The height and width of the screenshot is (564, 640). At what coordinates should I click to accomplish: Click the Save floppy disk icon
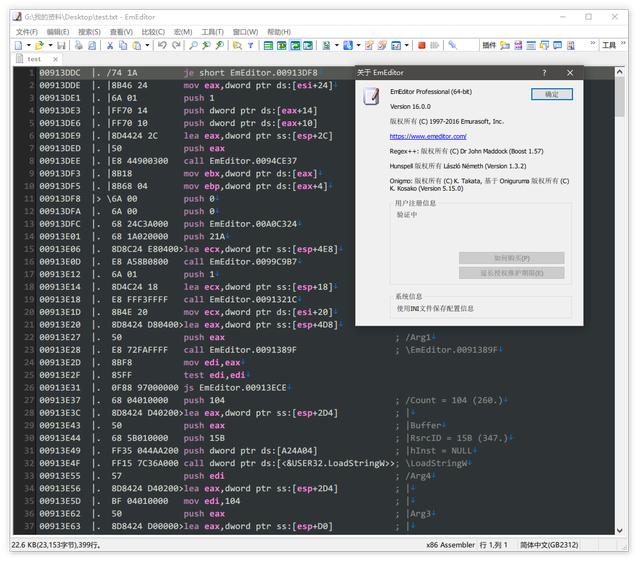(61, 45)
